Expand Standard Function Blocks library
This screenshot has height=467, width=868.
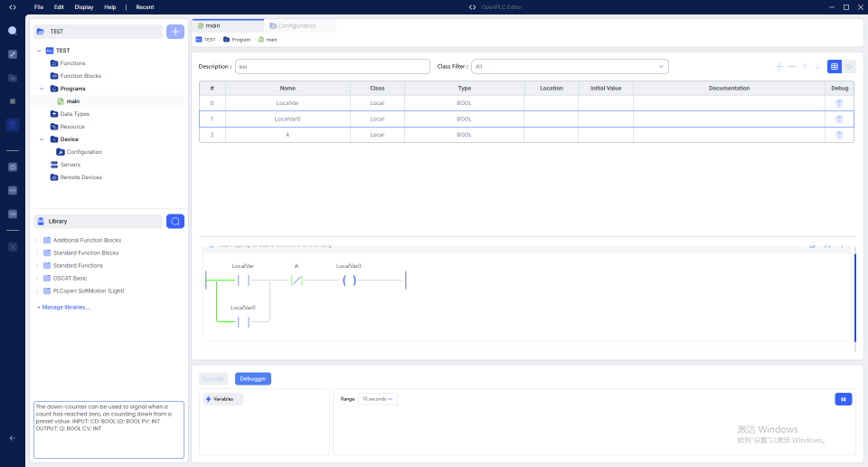click(37, 253)
